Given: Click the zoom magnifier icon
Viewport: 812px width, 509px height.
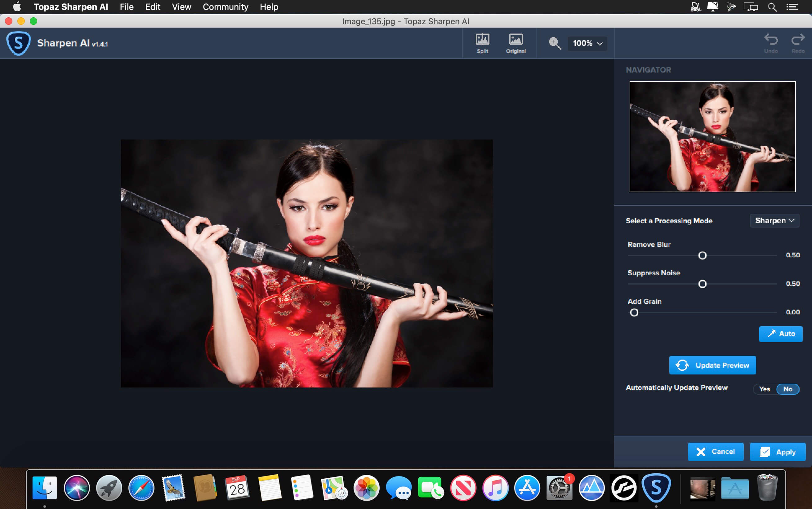Looking at the screenshot, I should [554, 43].
